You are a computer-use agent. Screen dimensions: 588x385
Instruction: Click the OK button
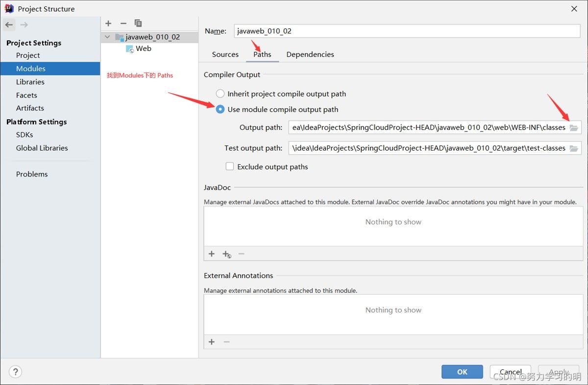click(x=462, y=372)
